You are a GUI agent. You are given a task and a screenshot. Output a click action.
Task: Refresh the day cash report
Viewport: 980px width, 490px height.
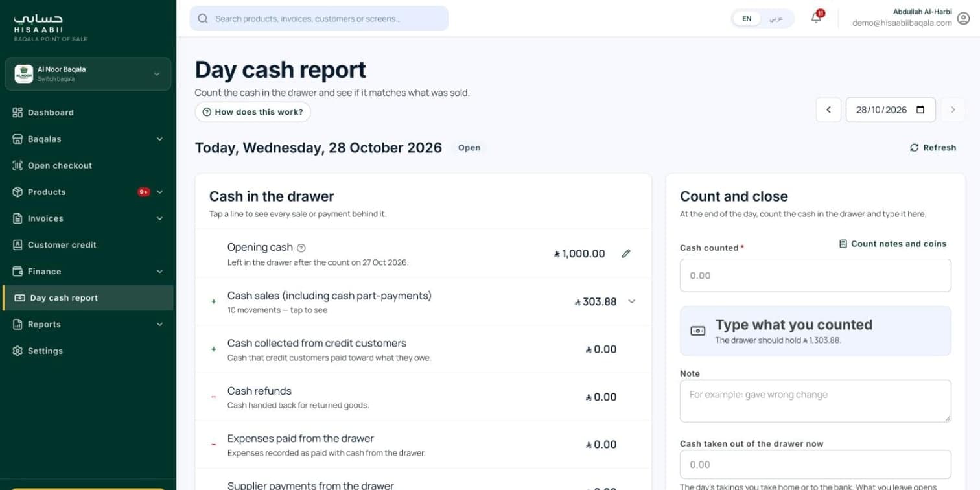[x=933, y=148]
